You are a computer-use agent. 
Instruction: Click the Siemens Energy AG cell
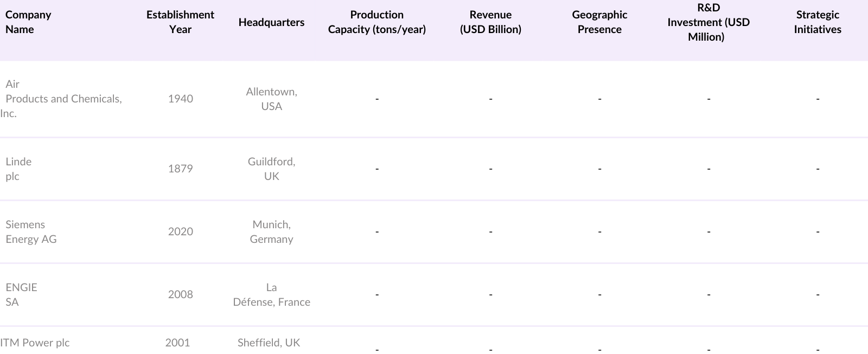[31, 231]
